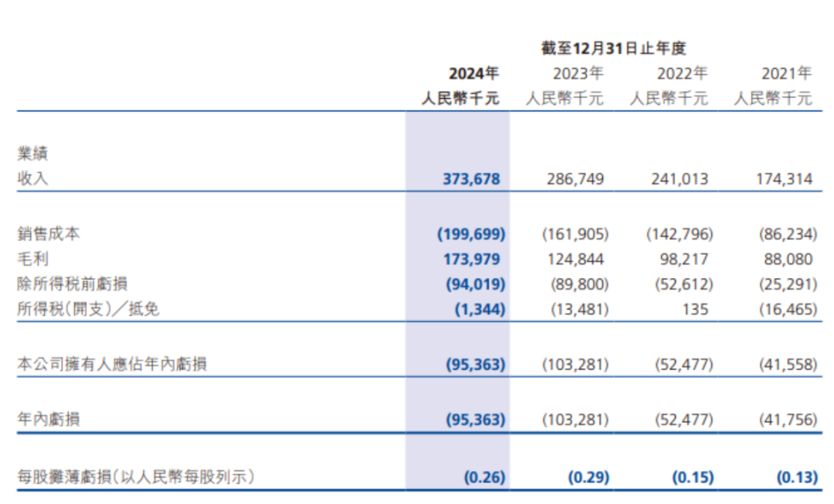Click 人民幣千元 under the 2023年 header
The image size is (834, 504).
(564, 98)
